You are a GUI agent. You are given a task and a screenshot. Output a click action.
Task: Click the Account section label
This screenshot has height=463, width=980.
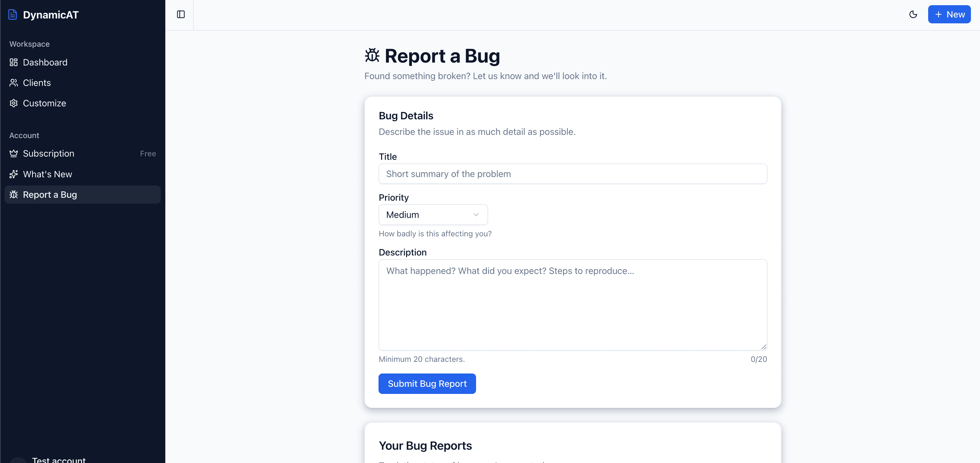tap(24, 135)
